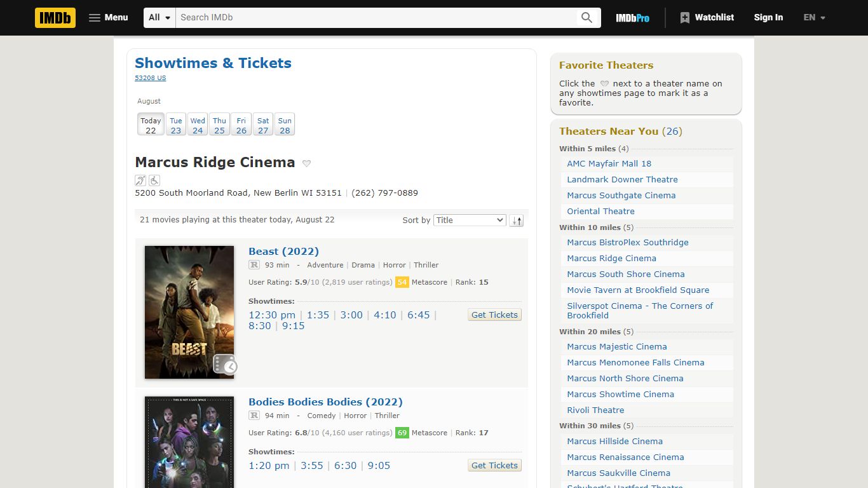Open the Beast (2022) title link
The width and height of the screenshot is (868, 488).
tap(283, 251)
